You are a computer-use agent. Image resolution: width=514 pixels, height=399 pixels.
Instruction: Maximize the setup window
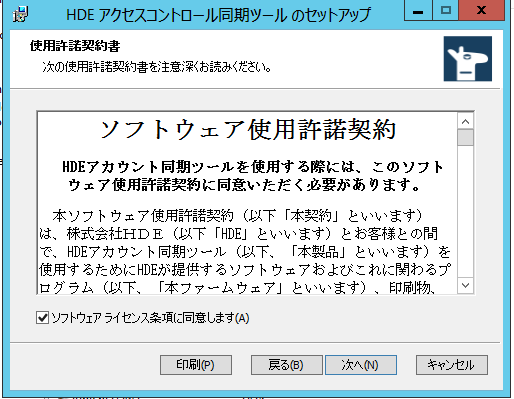click(446, 11)
